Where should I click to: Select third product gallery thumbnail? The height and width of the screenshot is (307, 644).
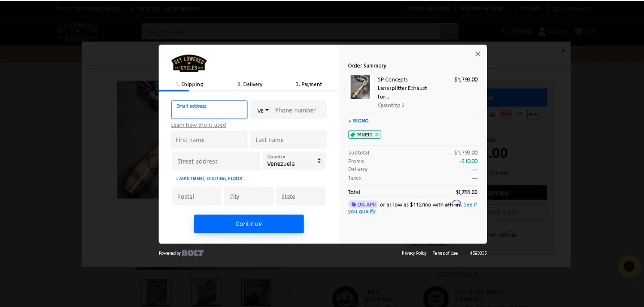point(256,292)
